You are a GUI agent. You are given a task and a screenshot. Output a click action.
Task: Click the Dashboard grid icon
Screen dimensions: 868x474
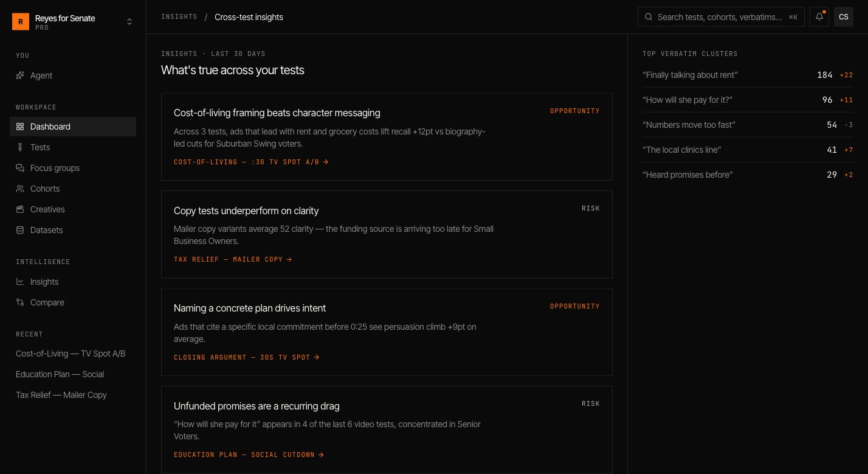(x=20, y=127)
